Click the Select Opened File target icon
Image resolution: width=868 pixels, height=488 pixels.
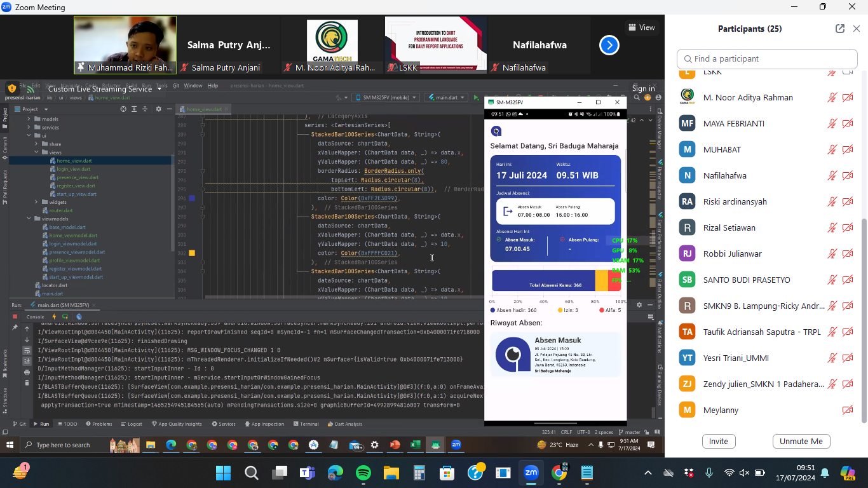coord(123,109)
